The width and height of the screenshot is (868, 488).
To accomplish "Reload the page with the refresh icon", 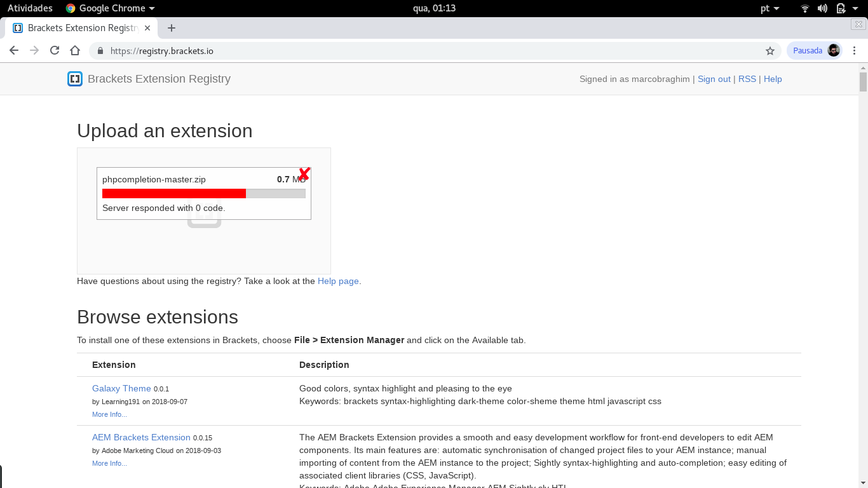I will (55, 50).
